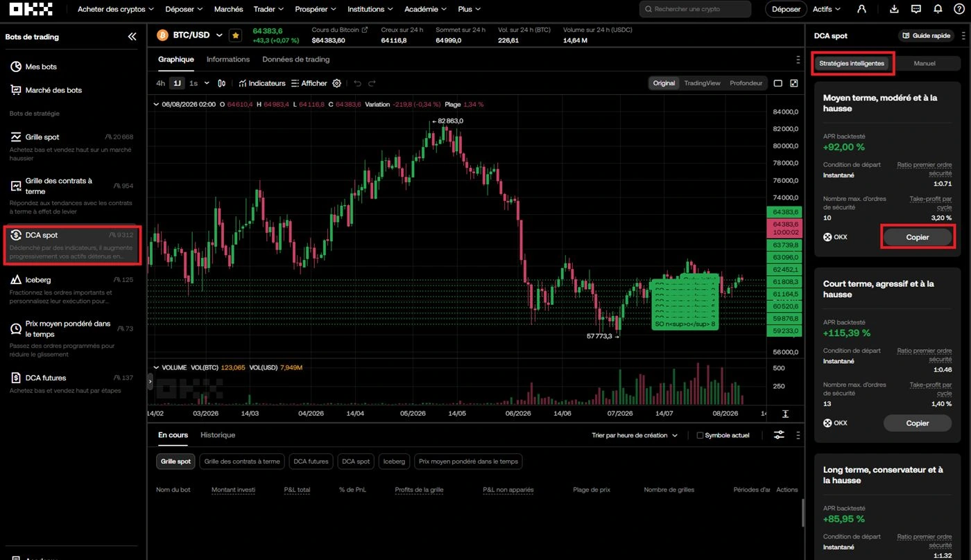Click the crypto search field
Image resolution: width=971 pixels, height=560 pixels.
click(695, 9)
